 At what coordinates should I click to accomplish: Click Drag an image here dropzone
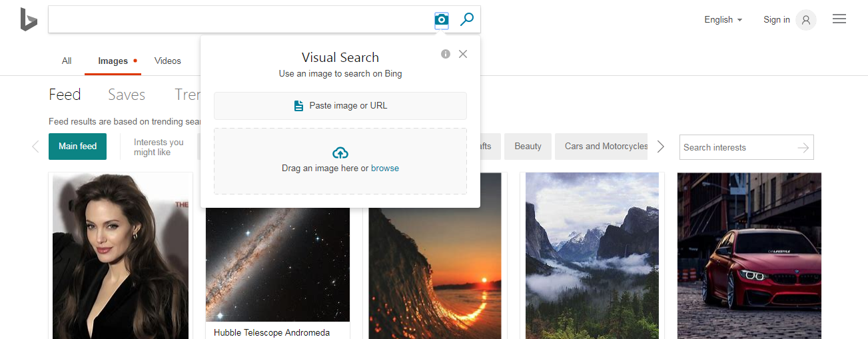pos(340,161)
